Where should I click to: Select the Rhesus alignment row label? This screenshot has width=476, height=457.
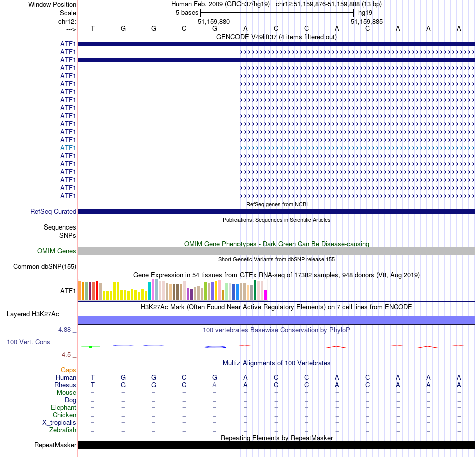click(65, 385)
